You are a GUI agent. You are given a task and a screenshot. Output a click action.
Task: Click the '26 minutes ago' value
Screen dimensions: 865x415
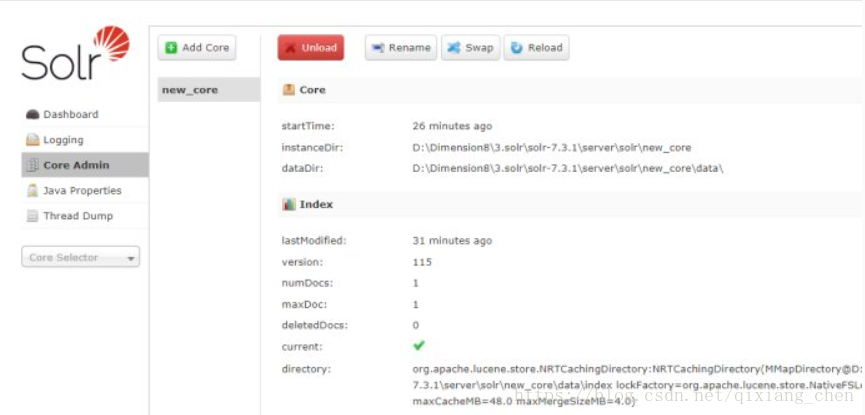click(452, 126)
